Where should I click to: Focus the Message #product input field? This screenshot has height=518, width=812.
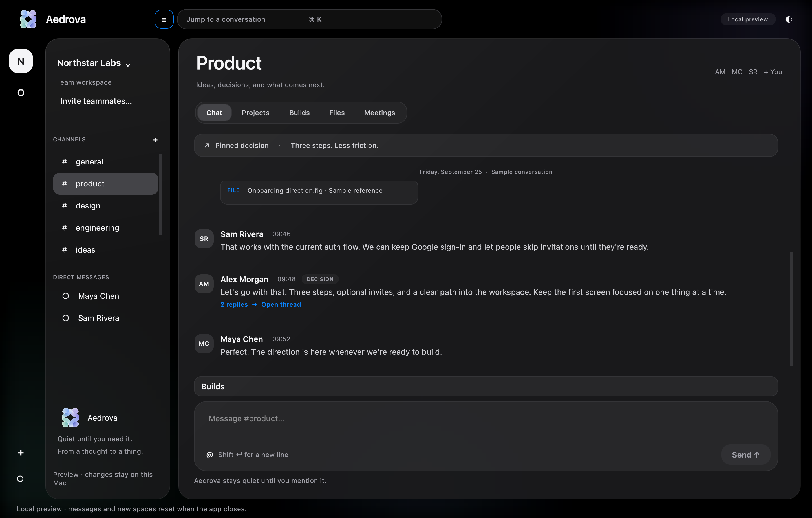486,419
